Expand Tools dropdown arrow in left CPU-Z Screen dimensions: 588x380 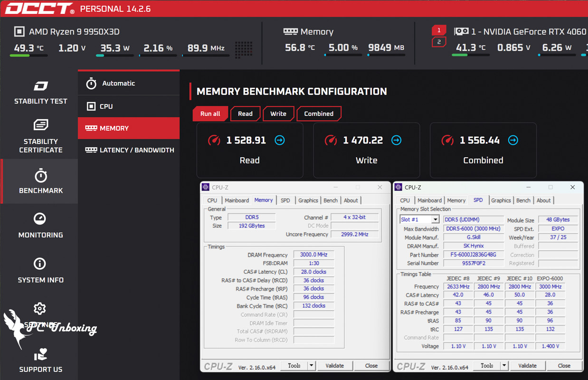click(312, 365)
